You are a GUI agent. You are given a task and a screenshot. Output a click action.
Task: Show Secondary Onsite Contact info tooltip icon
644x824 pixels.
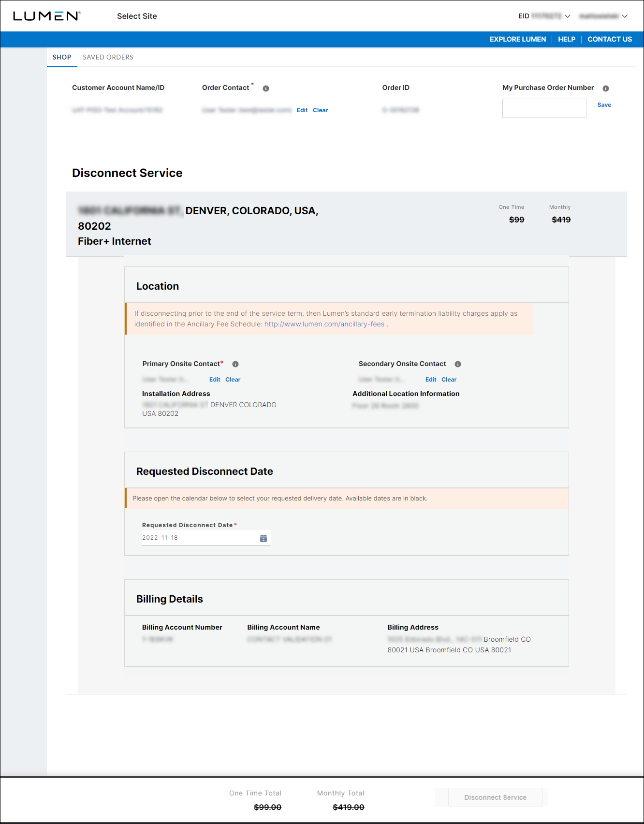point(458,364)
